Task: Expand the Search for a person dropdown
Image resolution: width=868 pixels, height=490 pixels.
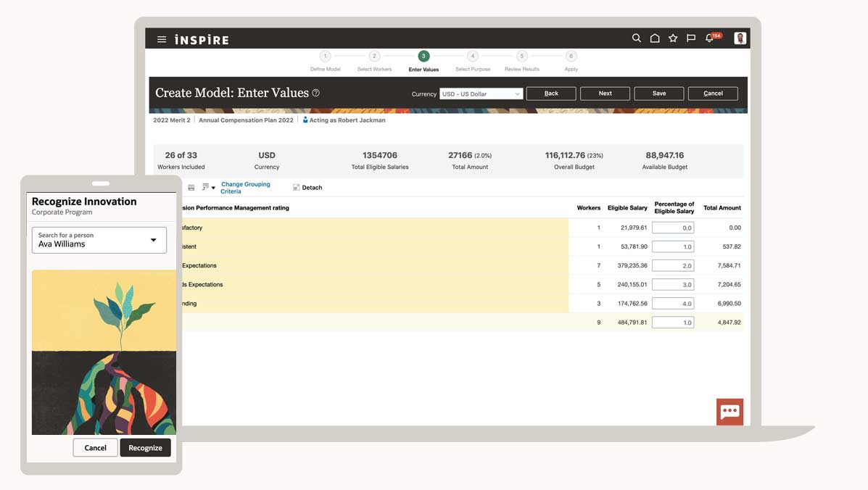Action: click(x=153, y=240)
